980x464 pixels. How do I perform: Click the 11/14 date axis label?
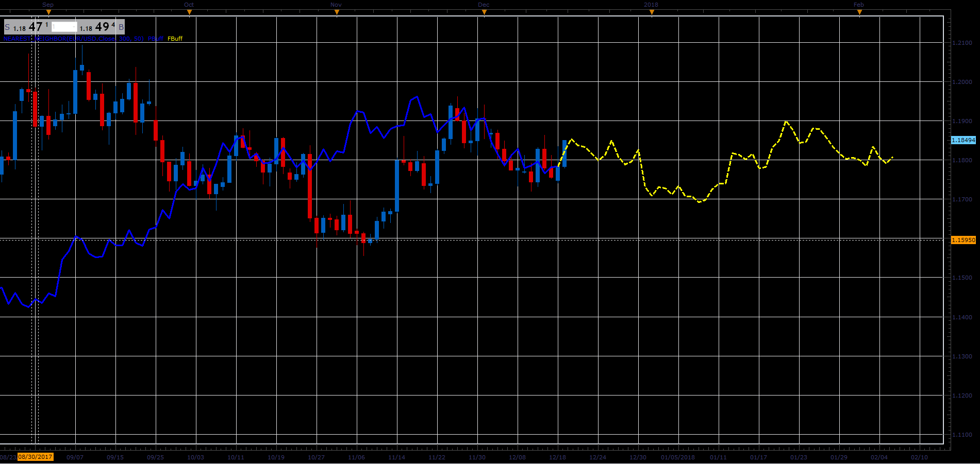tap(397, 457)
